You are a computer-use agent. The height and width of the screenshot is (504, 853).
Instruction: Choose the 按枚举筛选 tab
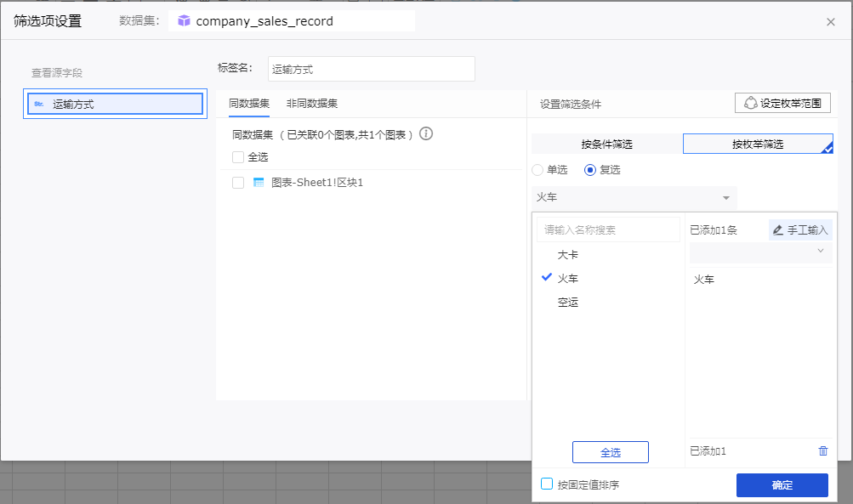pos(758,144)
